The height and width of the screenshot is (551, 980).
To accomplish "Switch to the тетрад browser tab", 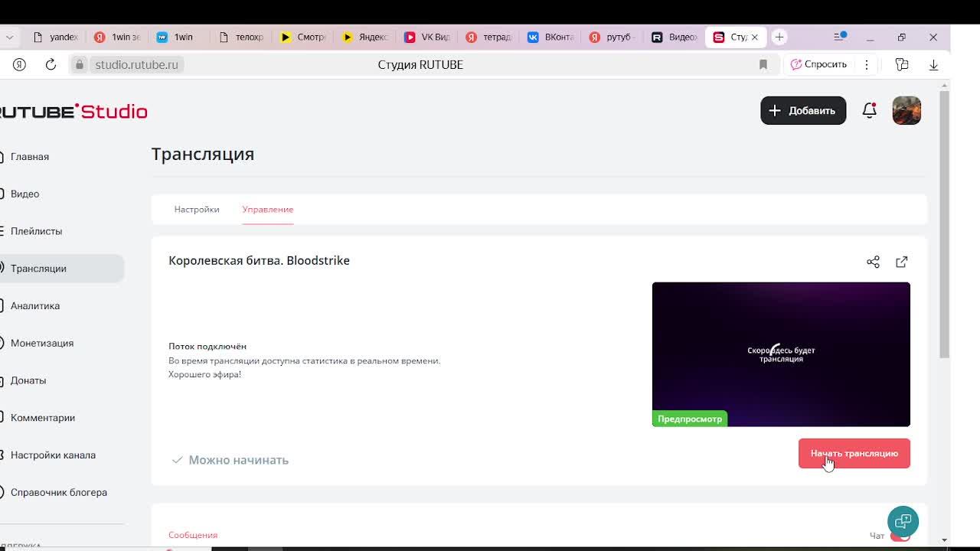I will (x=489, y=37).
